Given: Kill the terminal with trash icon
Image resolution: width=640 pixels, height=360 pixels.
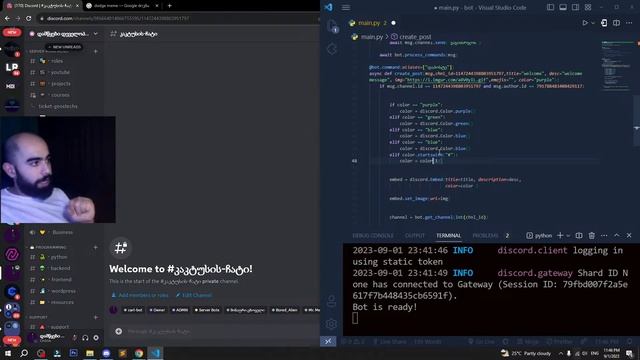Looking at the screenshot, I should pyautogui.click(x=591, y=236).
